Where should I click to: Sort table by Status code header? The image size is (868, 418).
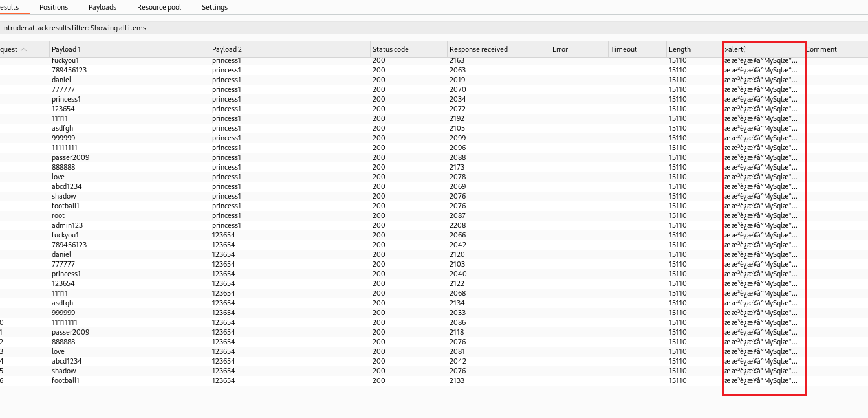407,49
